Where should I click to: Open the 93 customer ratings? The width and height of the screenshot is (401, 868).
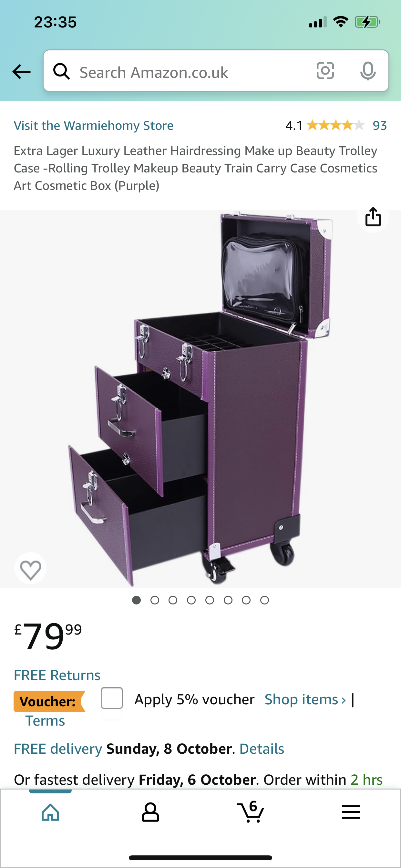[379, 126]
